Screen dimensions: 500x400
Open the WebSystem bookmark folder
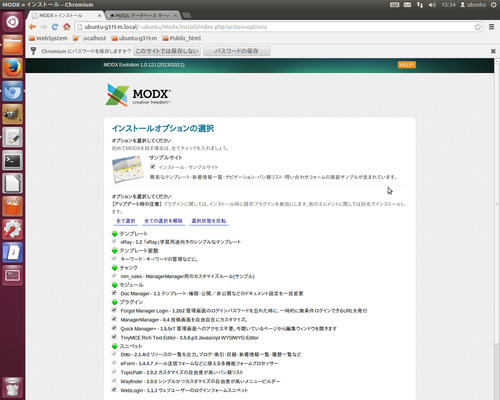point(48,38)
